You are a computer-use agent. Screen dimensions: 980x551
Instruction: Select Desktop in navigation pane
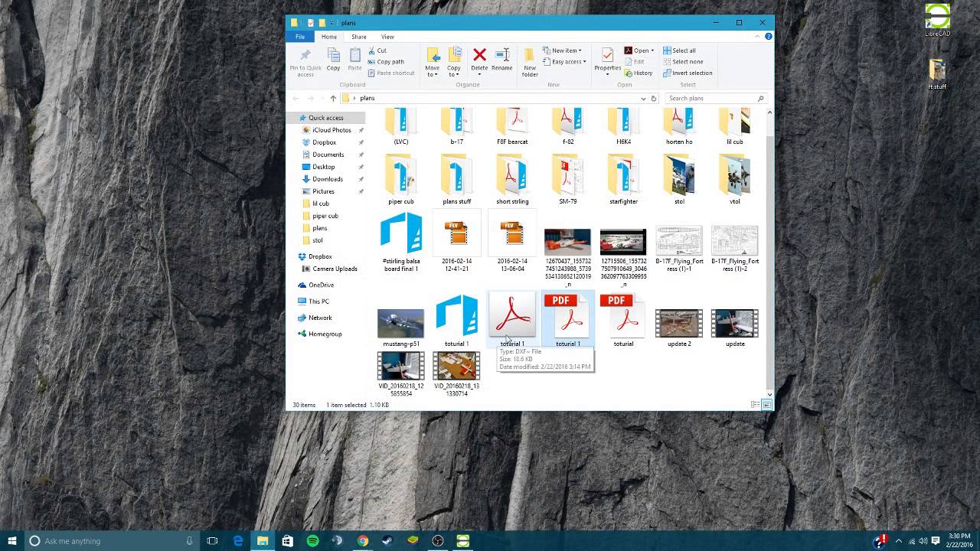(323, 167)
